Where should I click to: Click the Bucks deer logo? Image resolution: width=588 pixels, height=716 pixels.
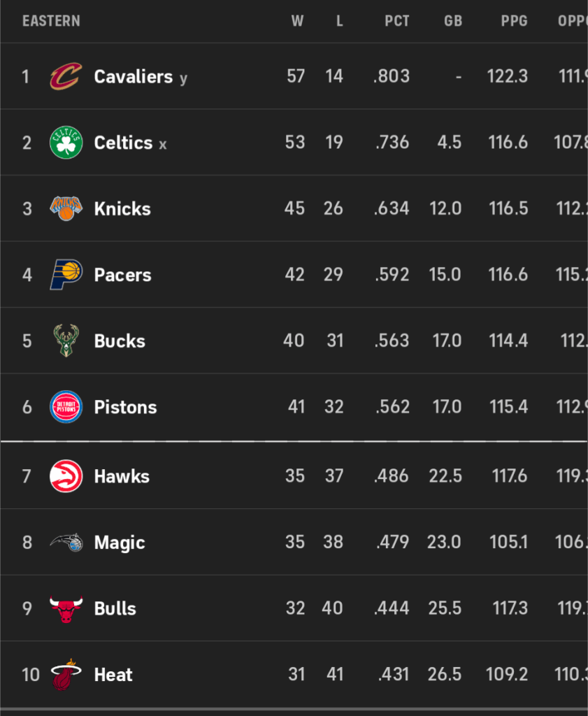point(66,341)
